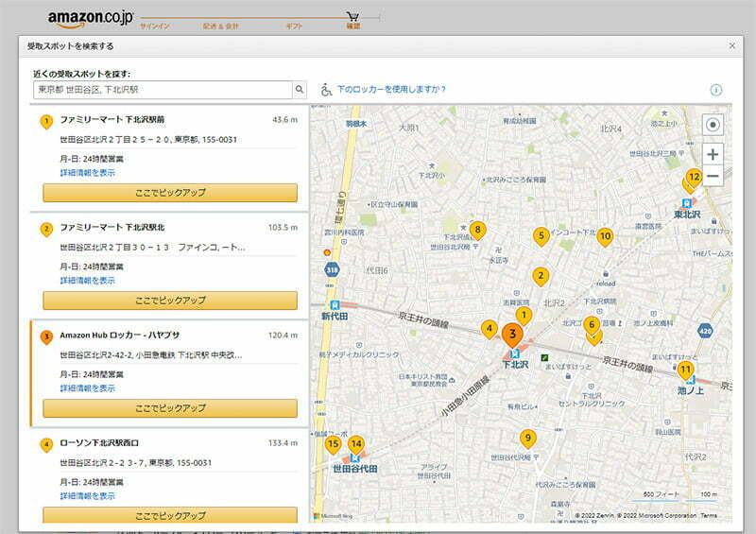Zoom out with the map minus button
This screenshot has width=756, height=534.
713,176
